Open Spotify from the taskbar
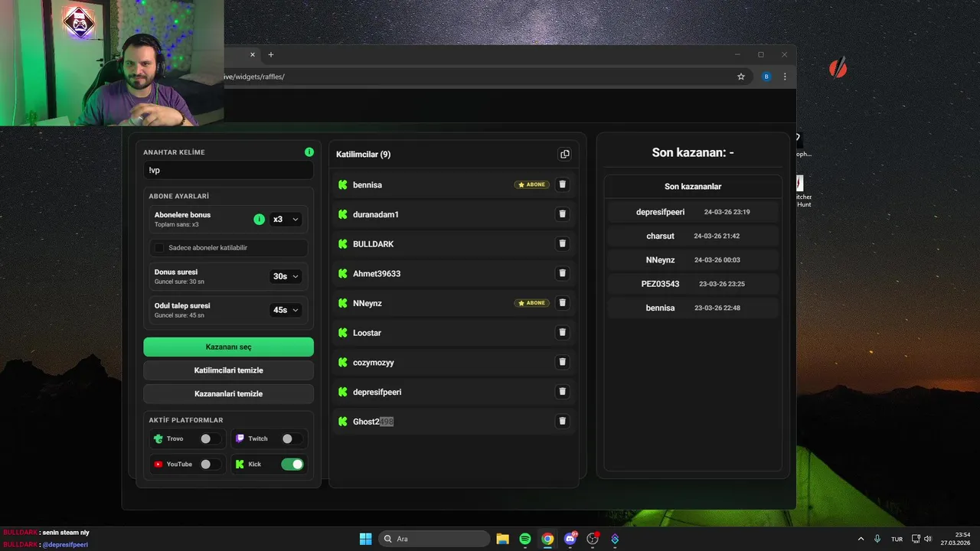This screenshot has height=551, width=980. pos(525,539)
